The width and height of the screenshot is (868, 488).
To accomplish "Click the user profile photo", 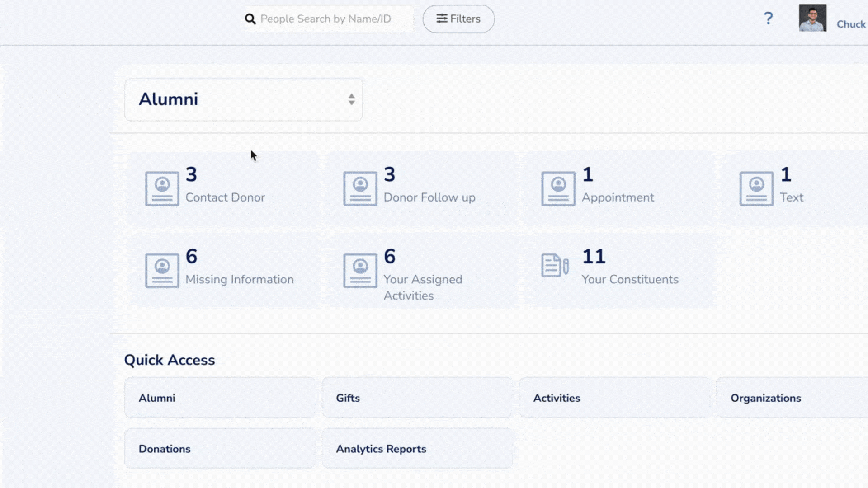I will point(812,18).
